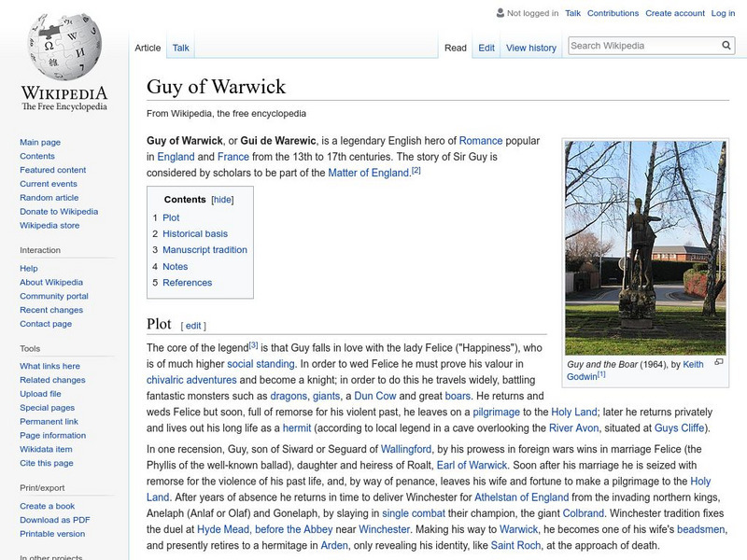Screen dimensions: 747x560
Task: Click Donate to Wikipedia
Action: point(59,212)
